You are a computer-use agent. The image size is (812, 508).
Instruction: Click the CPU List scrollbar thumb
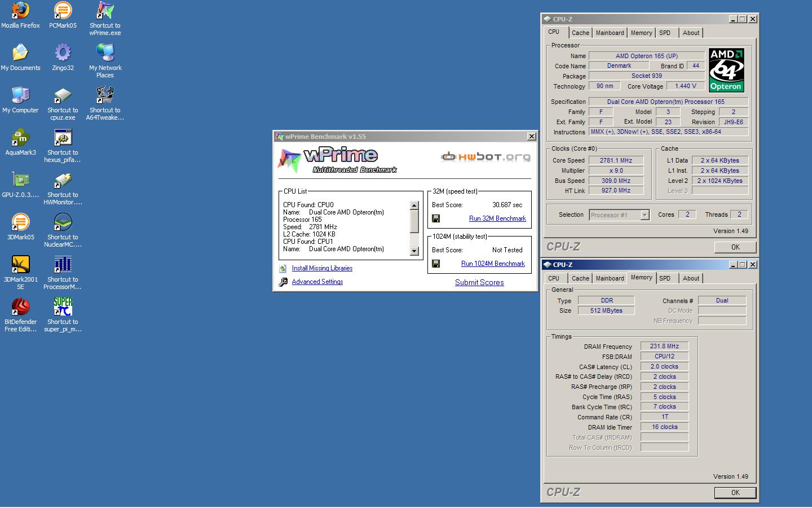[x=414, y=221]
